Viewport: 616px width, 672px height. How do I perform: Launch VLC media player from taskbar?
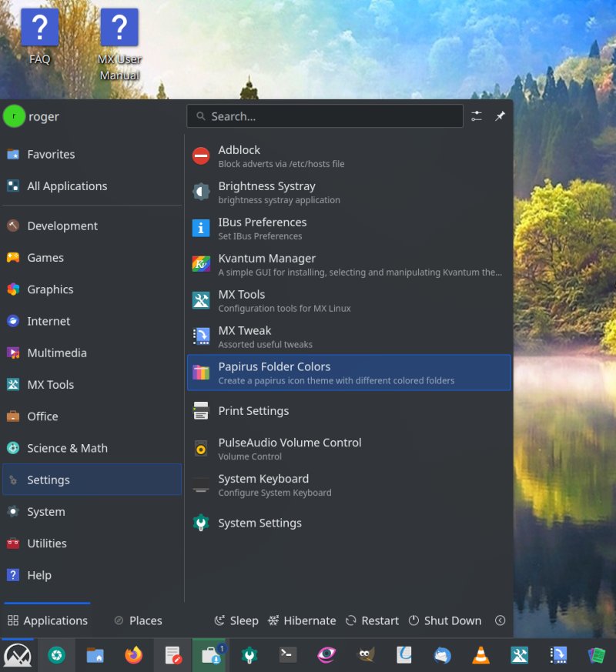click(x=480, y=655)
